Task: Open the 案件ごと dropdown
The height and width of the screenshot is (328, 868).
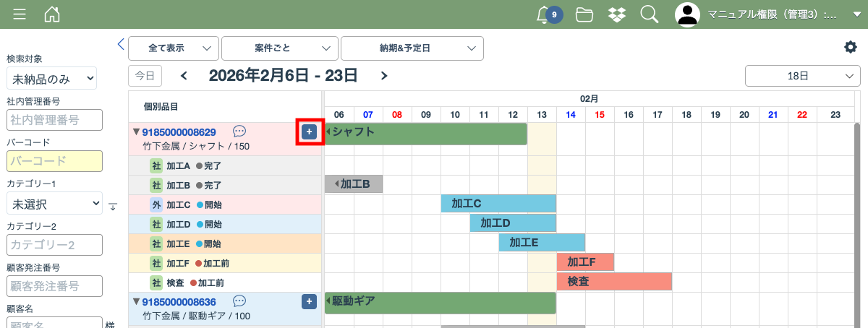Action: click(280, 48)
